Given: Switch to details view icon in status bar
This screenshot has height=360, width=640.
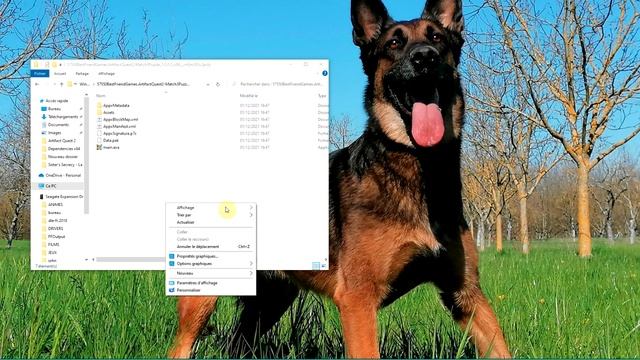Looking at the screenshot, I should tap(316, 266).
